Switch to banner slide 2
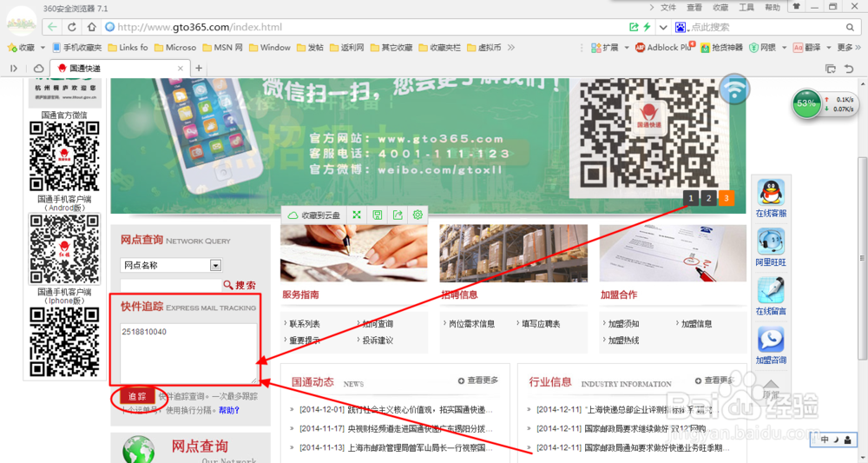 [708, 198]
